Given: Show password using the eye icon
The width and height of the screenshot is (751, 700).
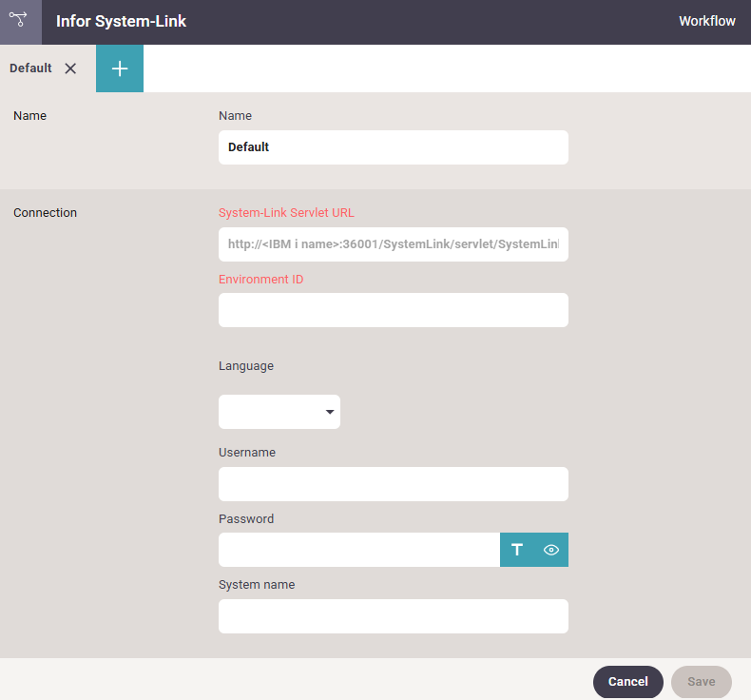Looking at the screenshot, I should (551, 550).
